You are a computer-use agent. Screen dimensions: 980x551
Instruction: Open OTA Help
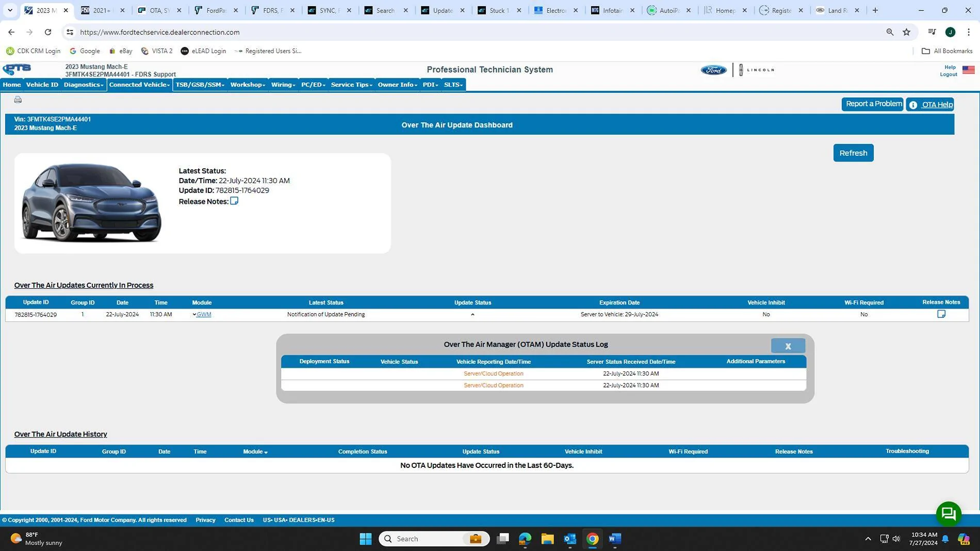(930, 105)
